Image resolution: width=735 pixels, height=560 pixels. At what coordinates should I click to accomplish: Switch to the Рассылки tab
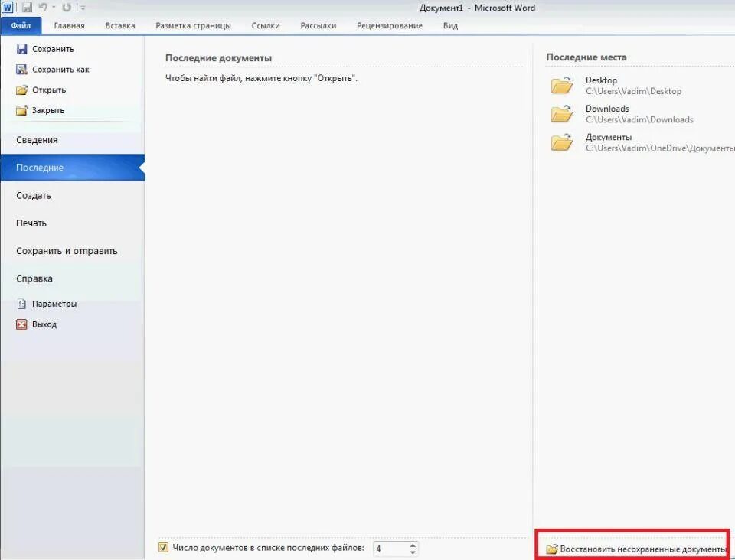tap(318, 26)
